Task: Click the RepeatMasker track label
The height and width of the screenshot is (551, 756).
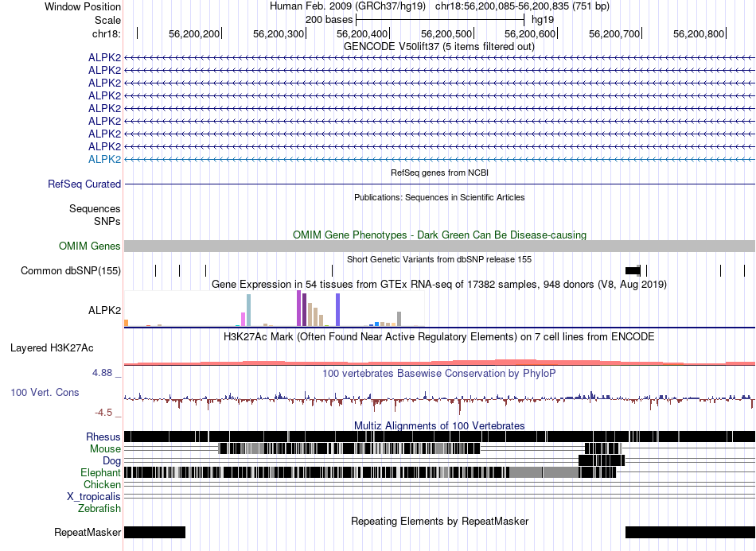Action: click(88, 532)
